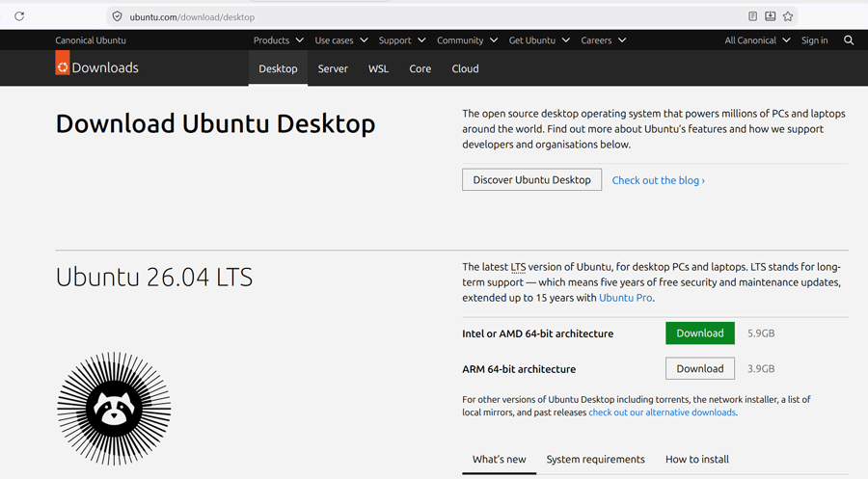Click the Sign in link
Viewport: 868px width, 479px height.
pos(814,40)
